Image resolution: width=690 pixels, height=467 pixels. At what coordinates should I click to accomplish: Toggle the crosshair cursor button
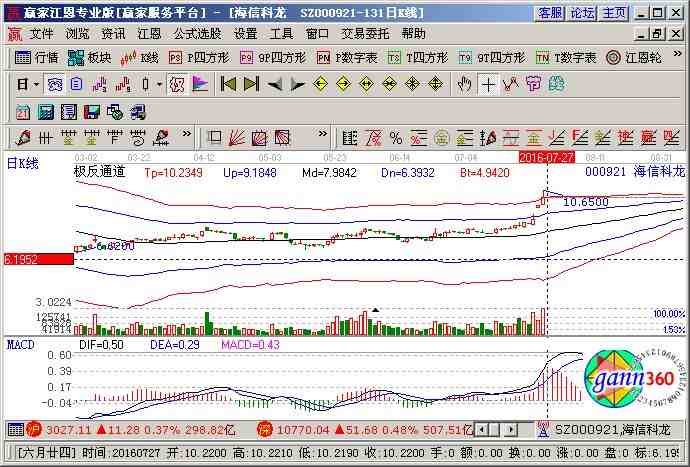(x=487, y=84)
